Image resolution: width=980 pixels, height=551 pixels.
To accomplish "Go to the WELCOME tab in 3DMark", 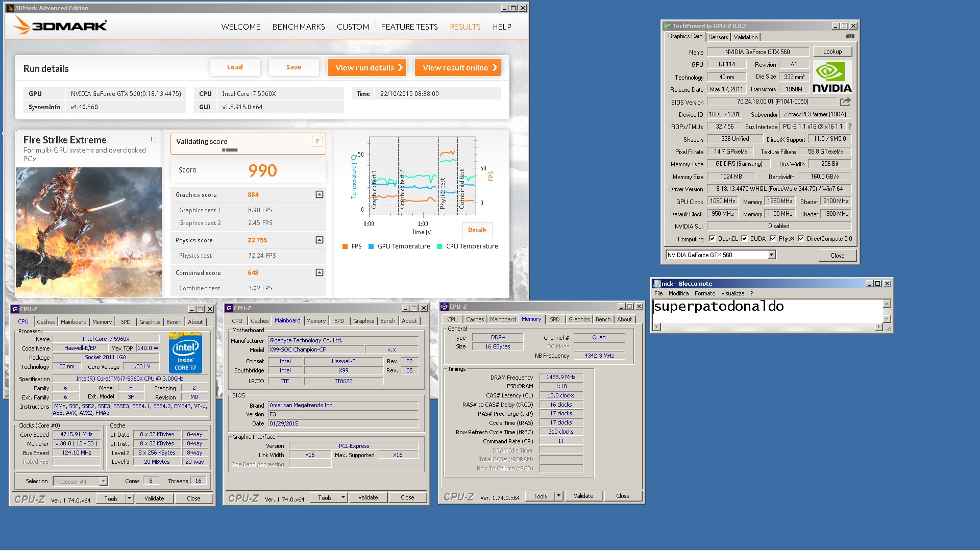I will pyautogui.click(x=241, y=27).
